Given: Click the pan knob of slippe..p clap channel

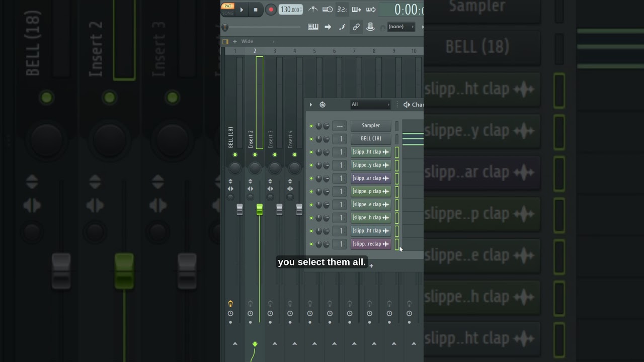Looking at the screenshot, I should [319, 192].
